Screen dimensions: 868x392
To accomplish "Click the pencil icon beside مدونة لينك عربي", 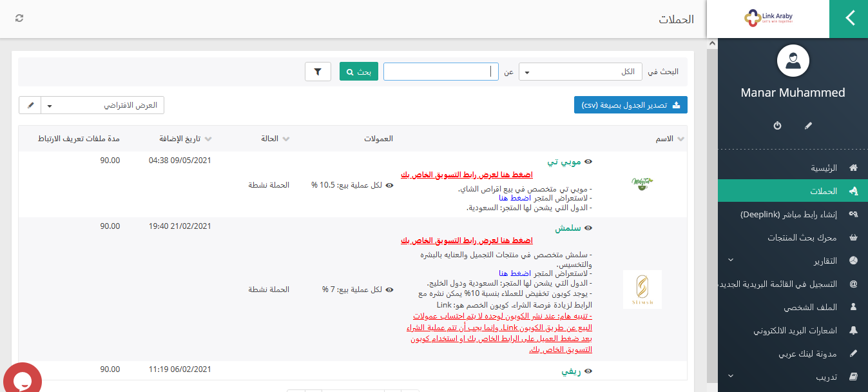I will tap(854, 353).
